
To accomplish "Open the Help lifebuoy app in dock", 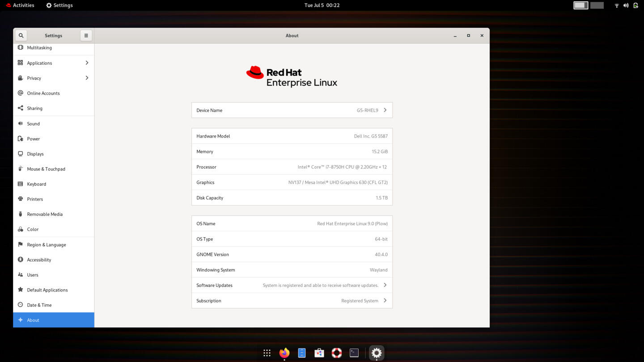I will (337, 353).
